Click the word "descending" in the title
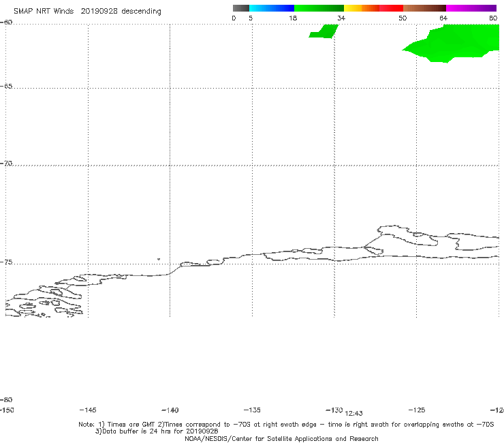 click(x=141, y=12)
